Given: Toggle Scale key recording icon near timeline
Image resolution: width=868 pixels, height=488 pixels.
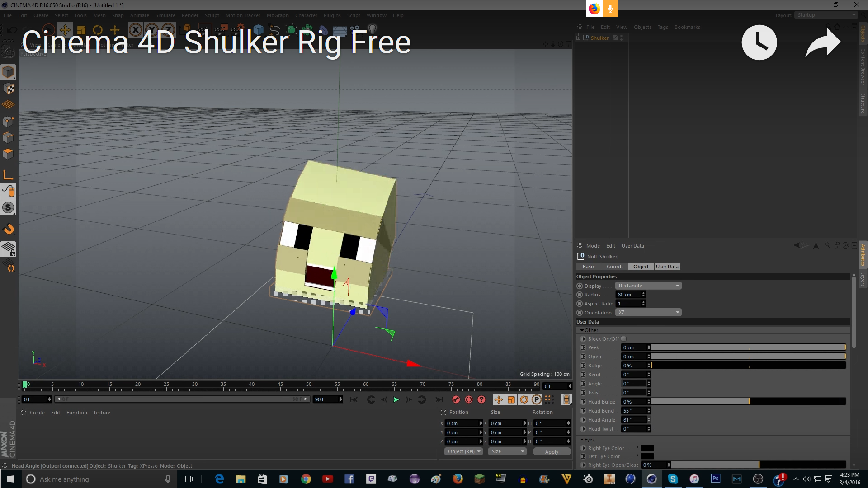Looking at the screenshot, I should click(511, 399).
